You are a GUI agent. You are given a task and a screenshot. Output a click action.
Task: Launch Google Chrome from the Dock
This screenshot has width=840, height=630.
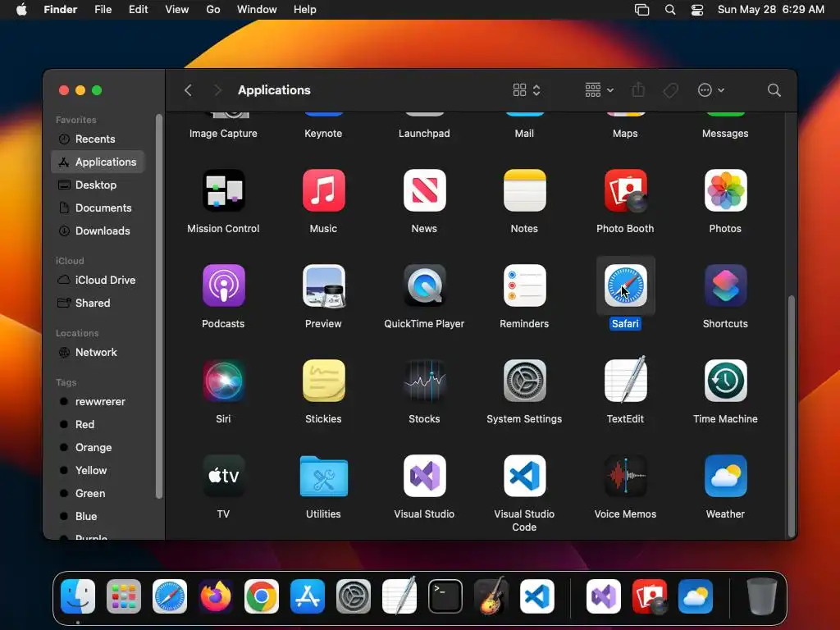pos(262,596)
